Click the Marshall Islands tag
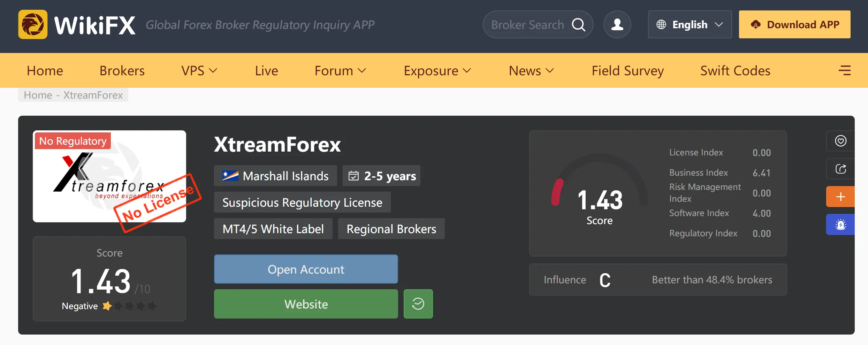The height and width of the screenshot is (345, 868). pyautogui.click(x=275, y=176)
